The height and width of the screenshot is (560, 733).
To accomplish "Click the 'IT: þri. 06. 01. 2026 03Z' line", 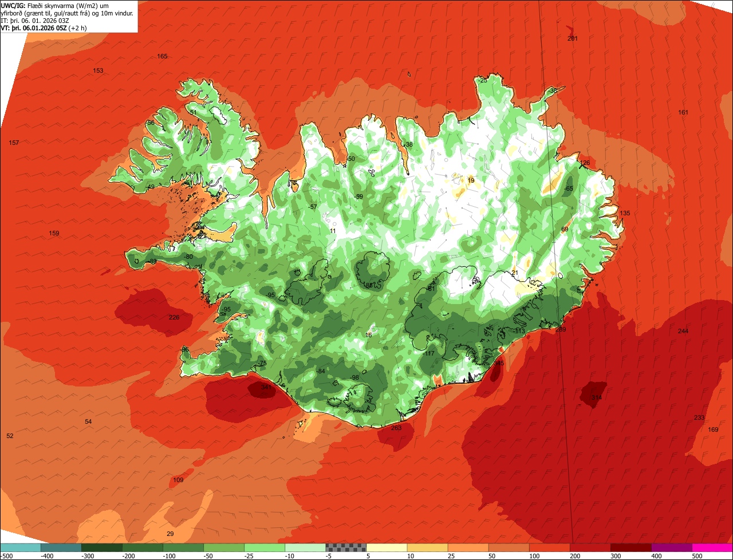I will (34, 21).
